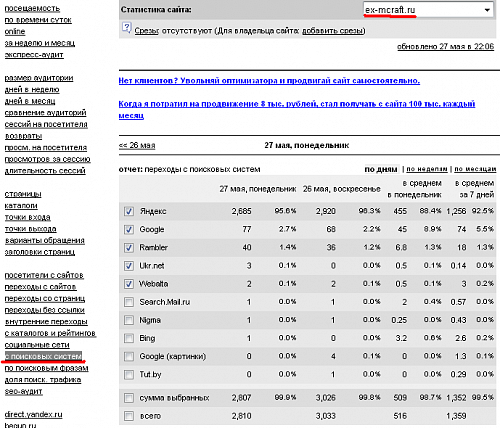Open по времени суток report
This screenshot has height=428, width=500.
(x=38, y=20)
